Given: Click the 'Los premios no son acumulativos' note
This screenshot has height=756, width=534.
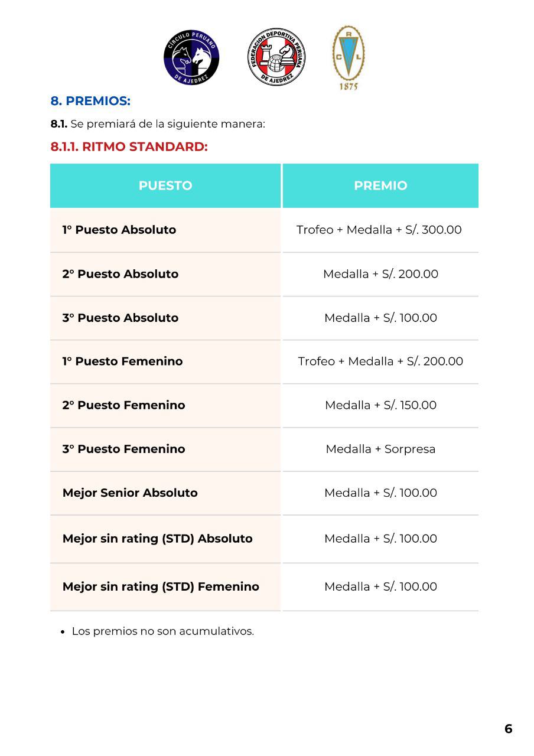Looking at the screenshot, I should pos(162,631).
